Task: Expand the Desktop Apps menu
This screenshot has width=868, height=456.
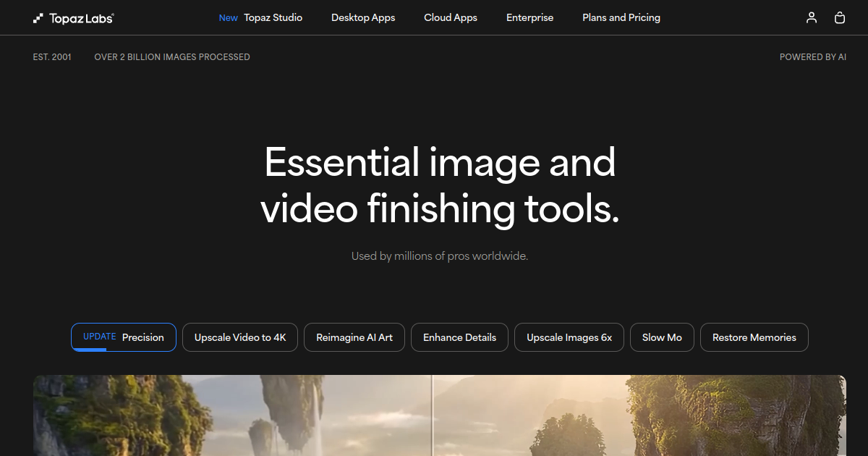Action: tap(363, 17)
